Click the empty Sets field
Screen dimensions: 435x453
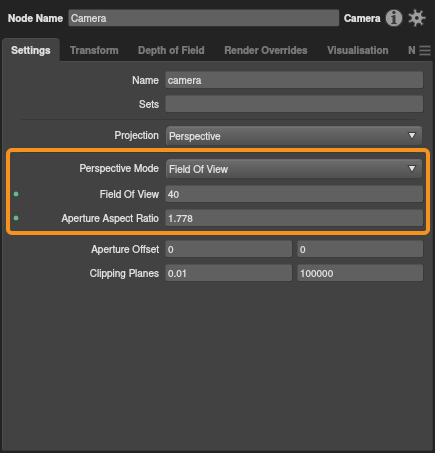(x=294, y=104)
